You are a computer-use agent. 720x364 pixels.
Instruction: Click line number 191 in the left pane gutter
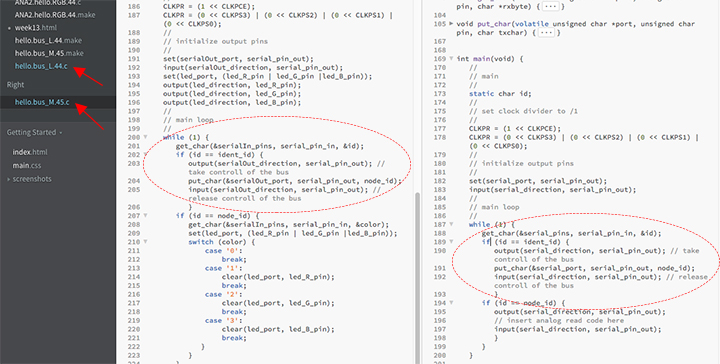[x=134, y=59]
